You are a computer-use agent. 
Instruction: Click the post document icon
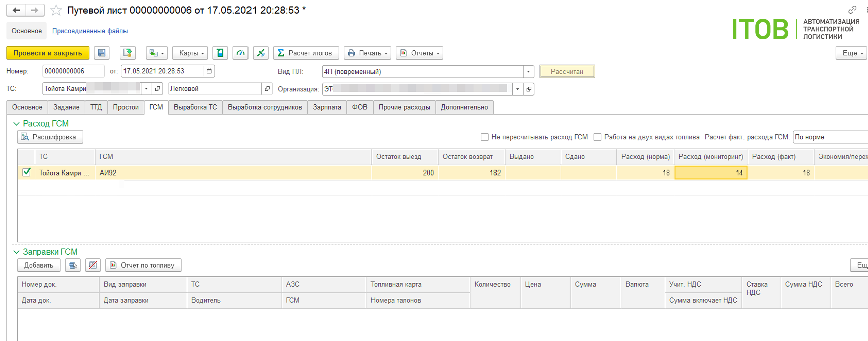128,53
